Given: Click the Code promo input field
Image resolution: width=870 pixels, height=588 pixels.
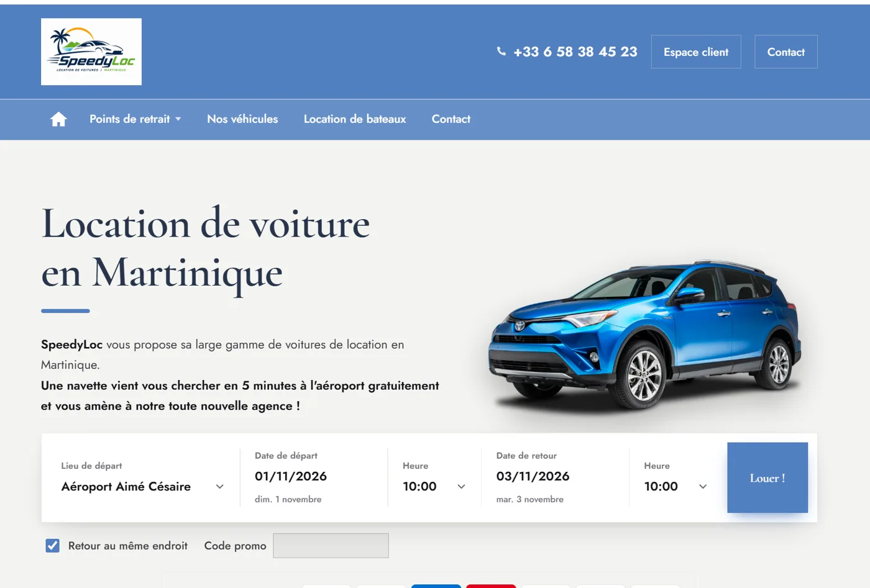Looking at the screenshot, I should [331, 546].
